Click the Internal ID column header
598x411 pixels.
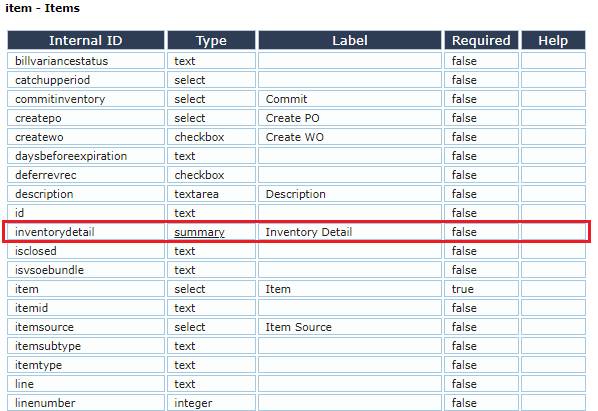(86, 40)
